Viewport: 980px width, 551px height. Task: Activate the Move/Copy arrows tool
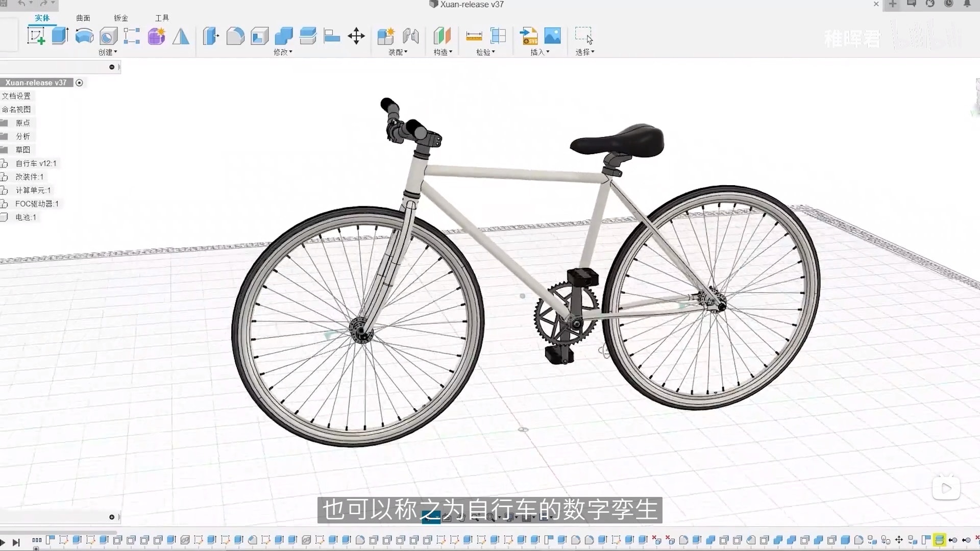point(356,36)
